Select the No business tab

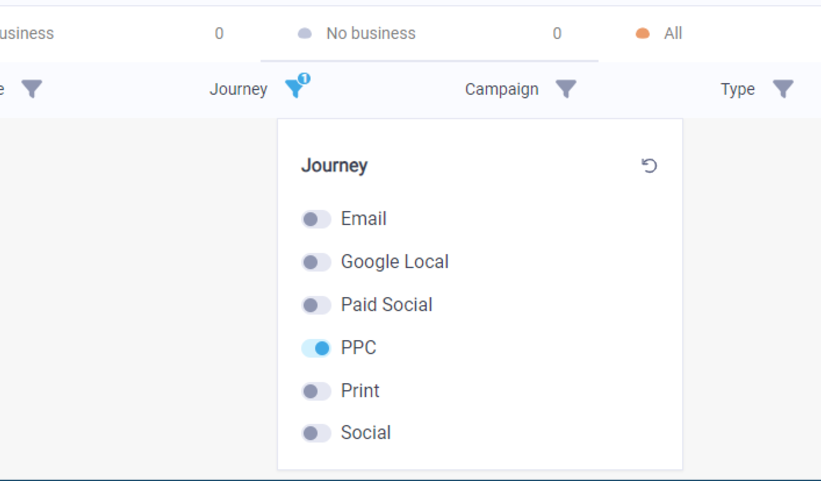370,33
